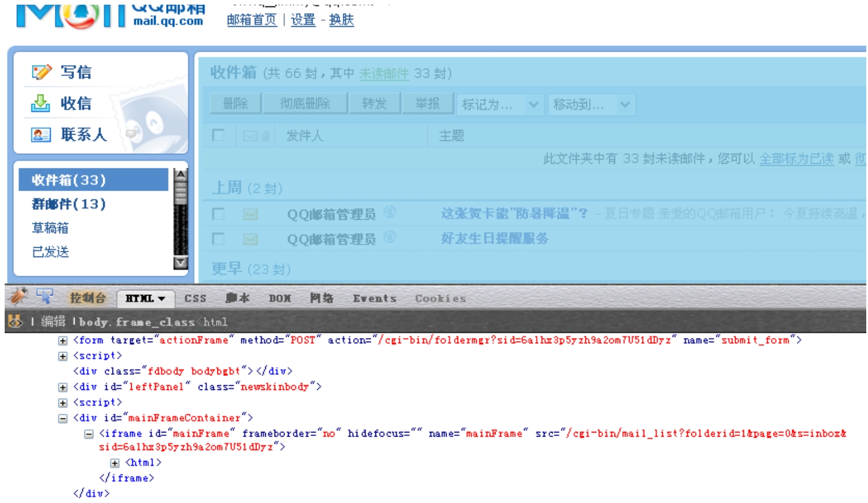Switch to the Cookies tab
Image resolution: width=868 pixels, height=503 pixels.
coord(440,298)
